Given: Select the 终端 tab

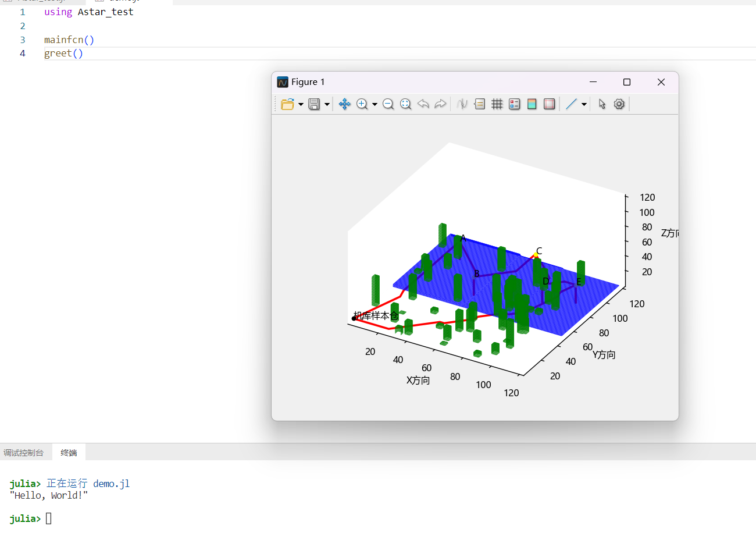Looking at the screenshot, I should pos(69,453).
